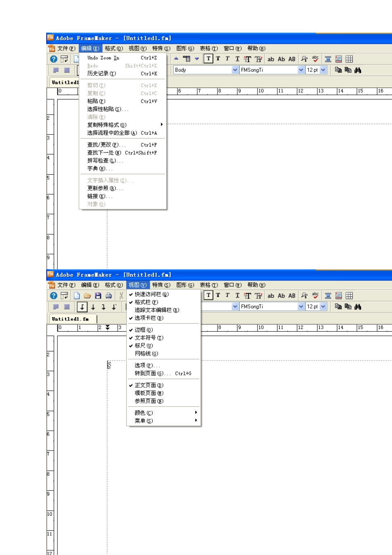Click binoculars find icon in Edit-menu window
392x555 pixels.
point(358,70)
